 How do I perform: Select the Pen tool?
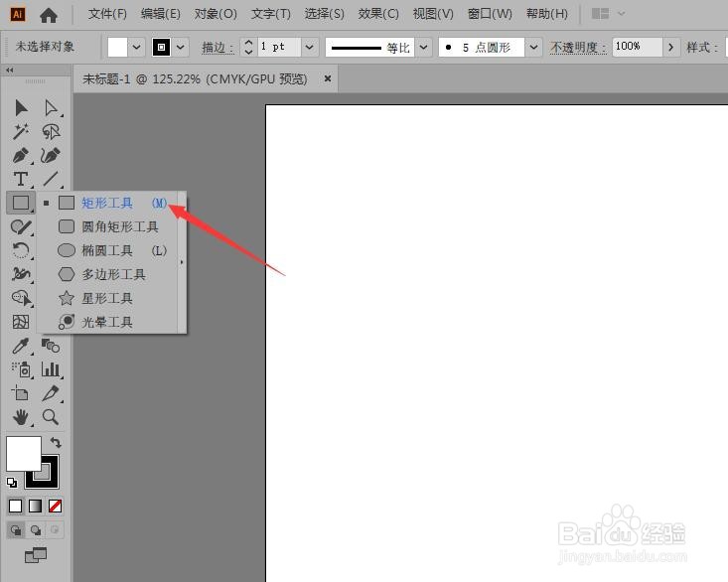pos(21,156)
